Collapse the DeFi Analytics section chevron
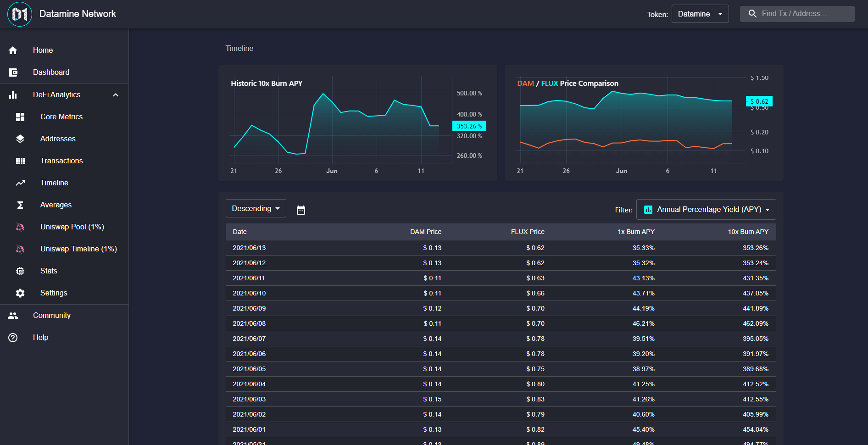This screenshot has width=868, height=445. (x=116, y=95)
